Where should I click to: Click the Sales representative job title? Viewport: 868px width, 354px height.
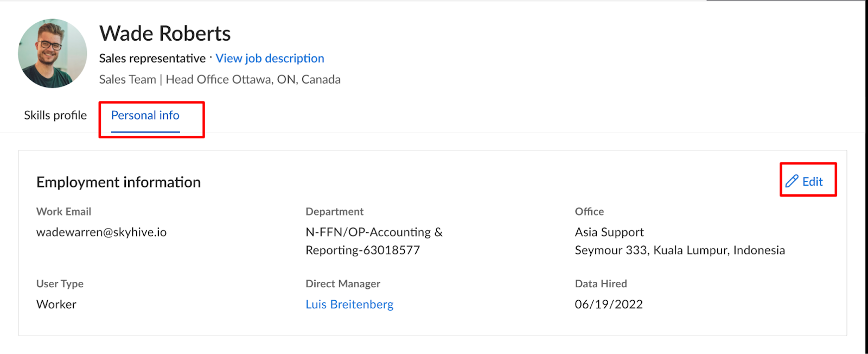(152, 58)
